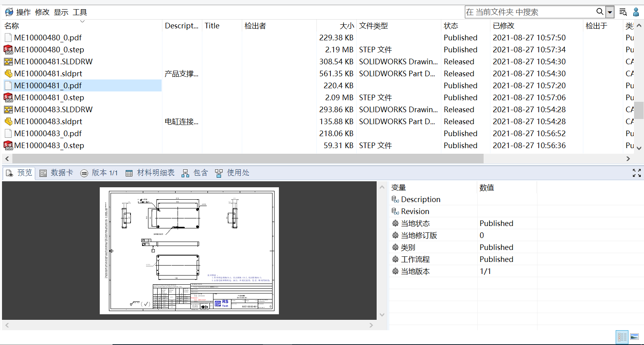Screen dimensions: 644x345
Task: Click the 当地状态 variable icon
Action: pos(395,223)
